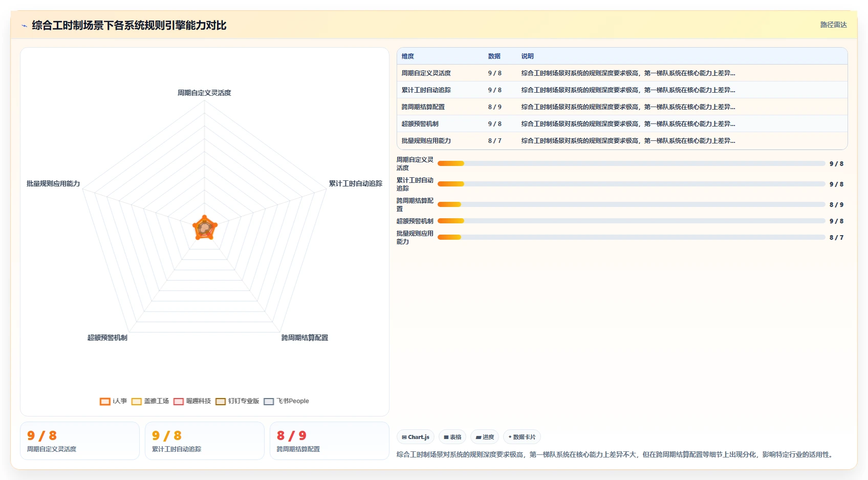Toggle the i人事 legend swatch

[x=105, y=402]
